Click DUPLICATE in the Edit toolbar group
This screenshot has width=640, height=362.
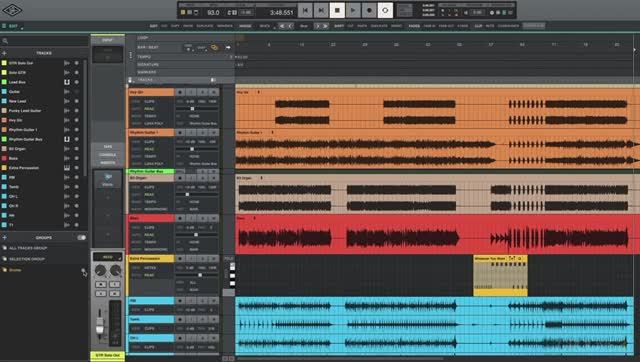(204, 26)
